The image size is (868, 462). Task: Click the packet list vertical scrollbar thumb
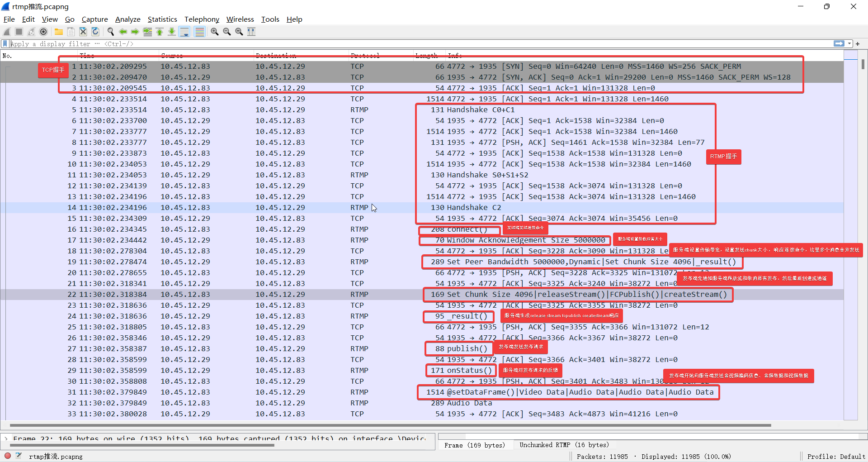click(x=863, y=64)
